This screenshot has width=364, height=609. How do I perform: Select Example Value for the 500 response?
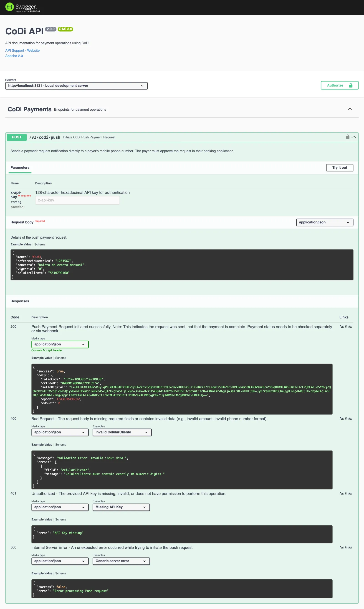pos(42,573)
